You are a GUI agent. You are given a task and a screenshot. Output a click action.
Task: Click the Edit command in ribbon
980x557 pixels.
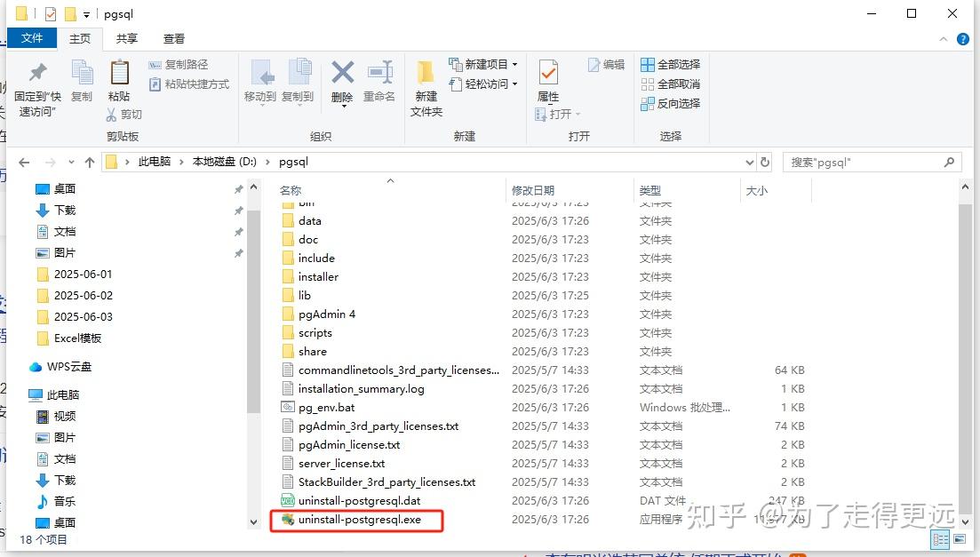coord(606,64)
